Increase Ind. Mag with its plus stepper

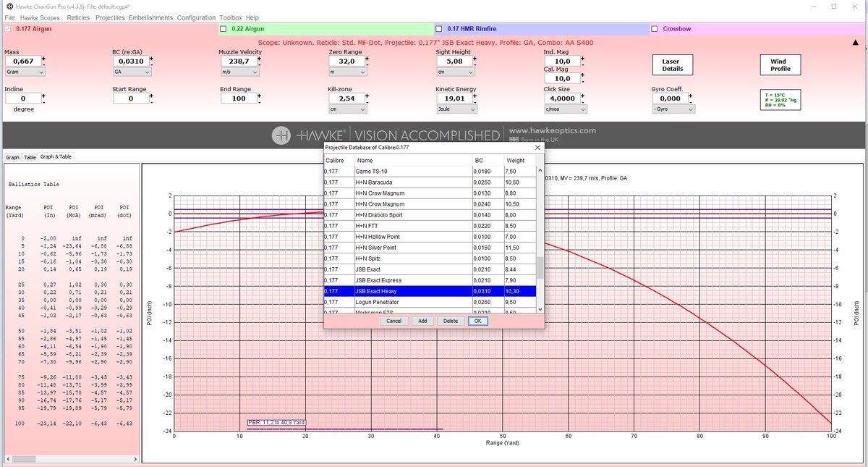coord(583,58)
